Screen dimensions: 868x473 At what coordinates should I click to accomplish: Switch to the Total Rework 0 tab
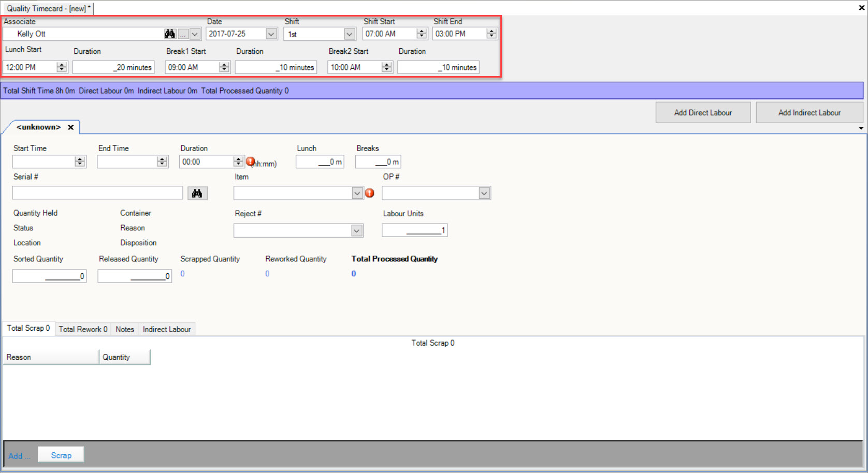[83, 329]
